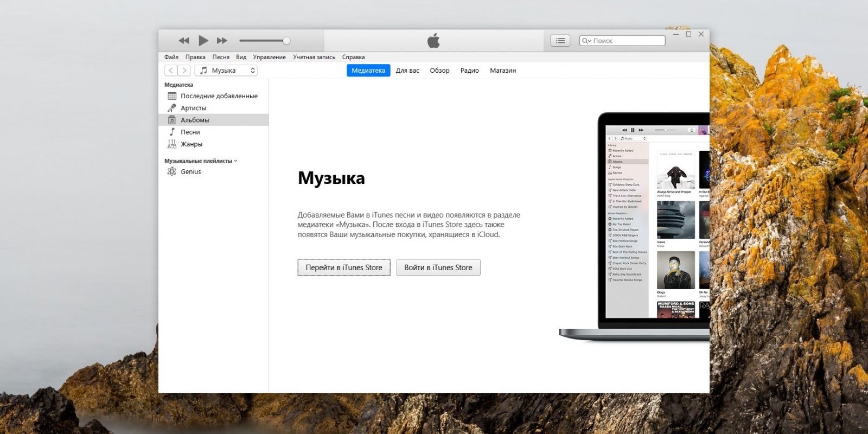This screenshot has height=434, width=868.
Task: Click the music note icon in media picker
Action: pyautogui.click(x=203, y=71)
